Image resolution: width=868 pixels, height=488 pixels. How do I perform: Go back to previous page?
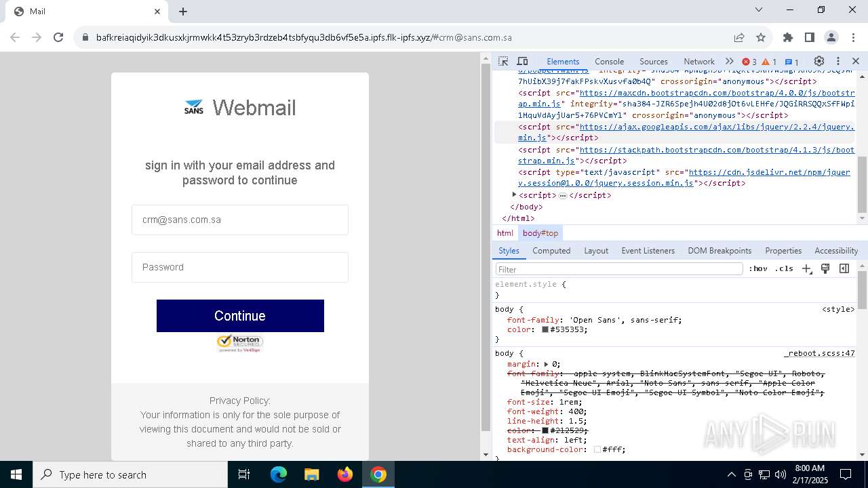click(x=15, y=37)
